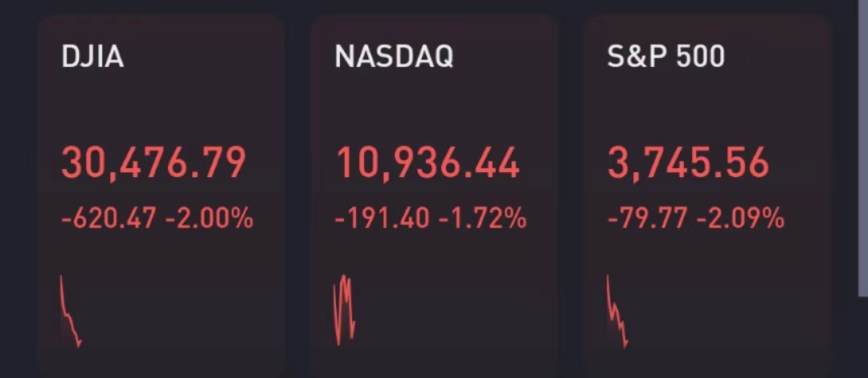
Task: Click the NASDAQ percent change -1.72%
Action: (x=482, y=218)
